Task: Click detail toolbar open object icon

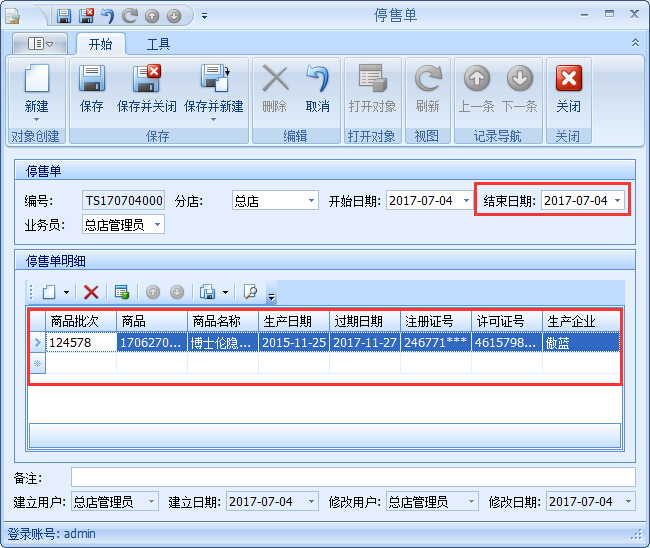Action: tap(121, 292)
